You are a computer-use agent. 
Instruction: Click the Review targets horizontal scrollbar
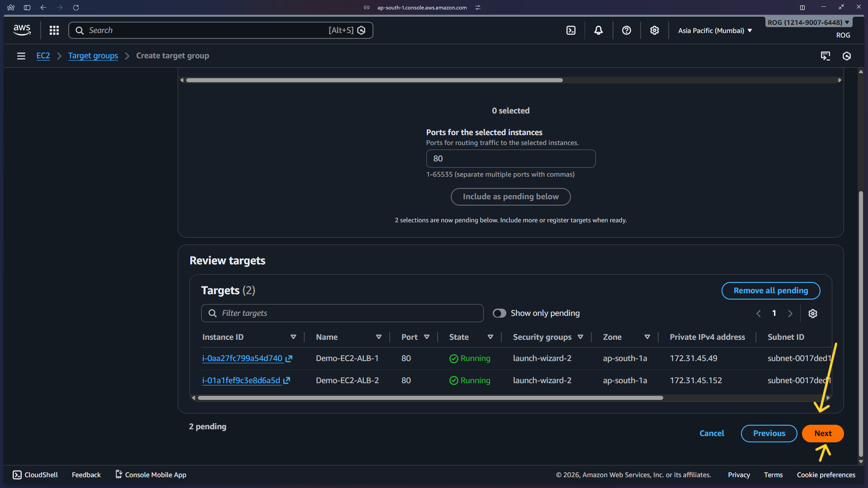coord(430,398)
